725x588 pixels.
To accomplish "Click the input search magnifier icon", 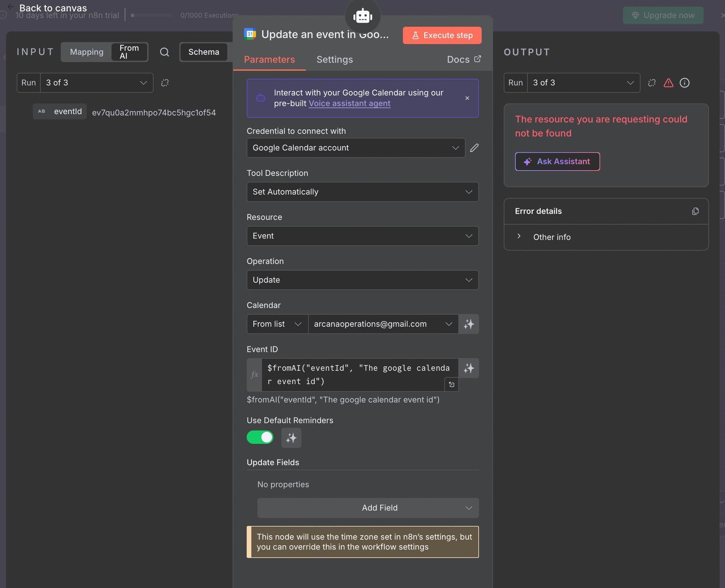I will (164, 52).
